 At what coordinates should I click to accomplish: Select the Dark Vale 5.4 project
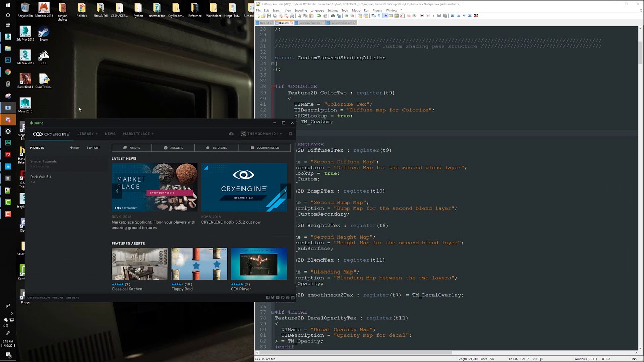tap(66, 178)
